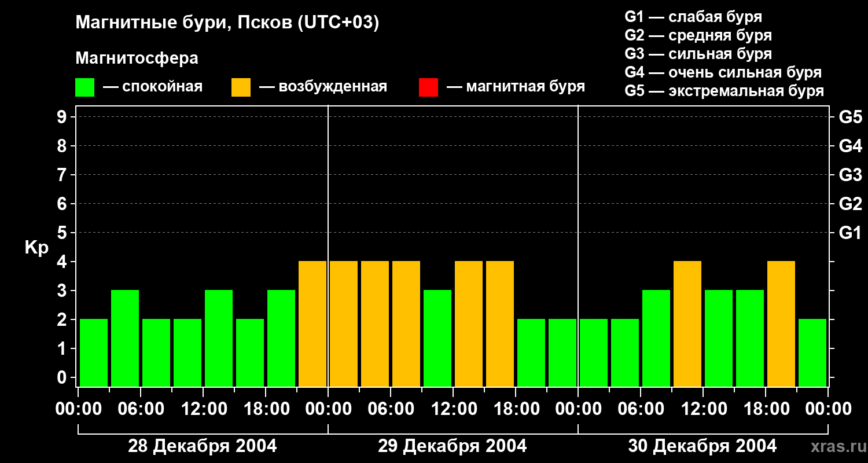Select the 'G4 — очень сильная буря' legend line
The height and width of the screenshot is (463, 868).
723,72
